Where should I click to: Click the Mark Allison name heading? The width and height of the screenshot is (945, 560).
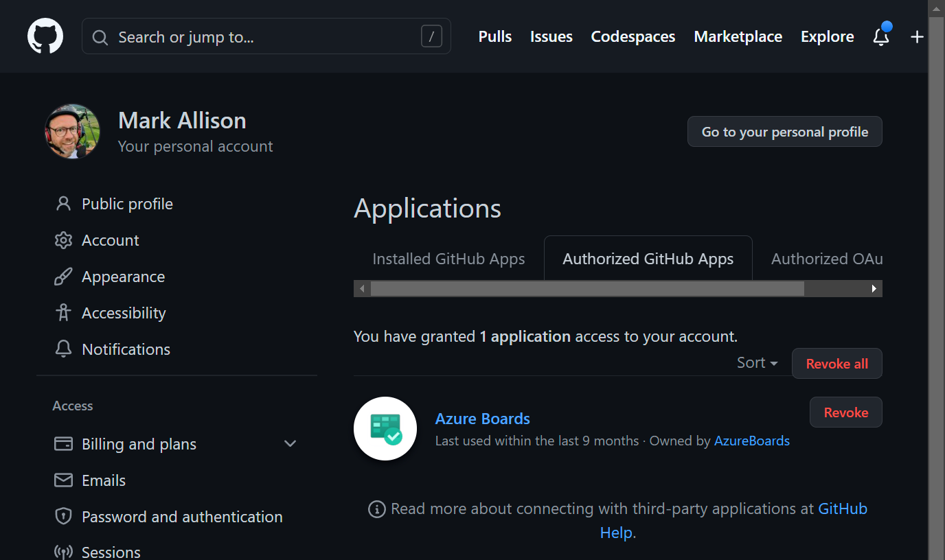182,120
